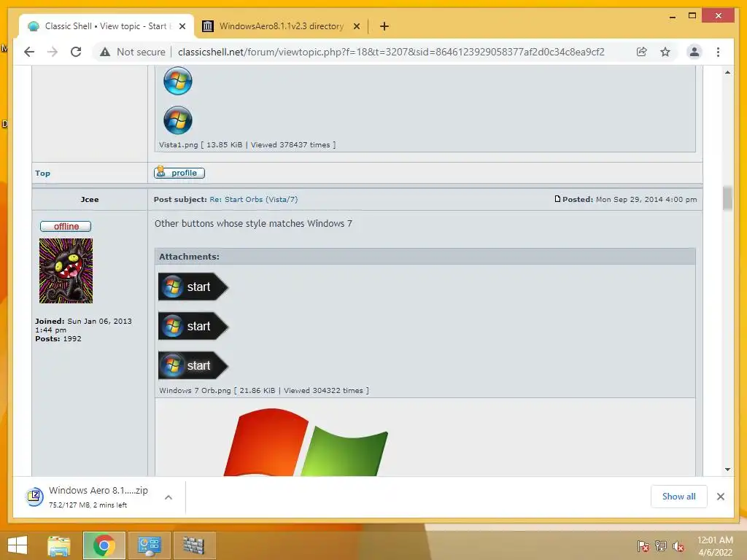Close the WindowsAero8.1v2.3 directory tab

point(356,26)
